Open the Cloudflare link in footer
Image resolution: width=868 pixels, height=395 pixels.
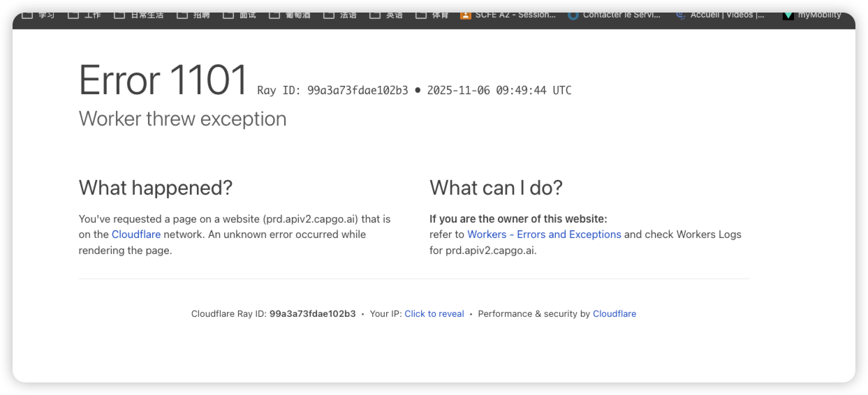615,314
